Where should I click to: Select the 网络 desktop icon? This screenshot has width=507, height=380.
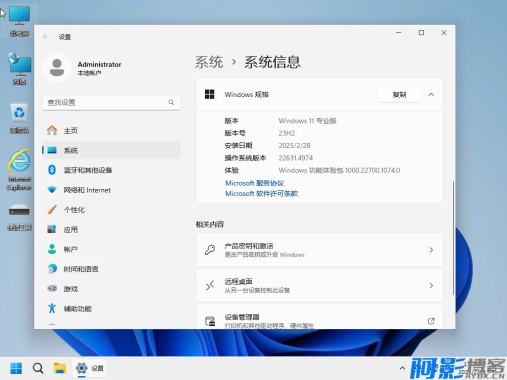pyautogui.click(x=19, y=69)
